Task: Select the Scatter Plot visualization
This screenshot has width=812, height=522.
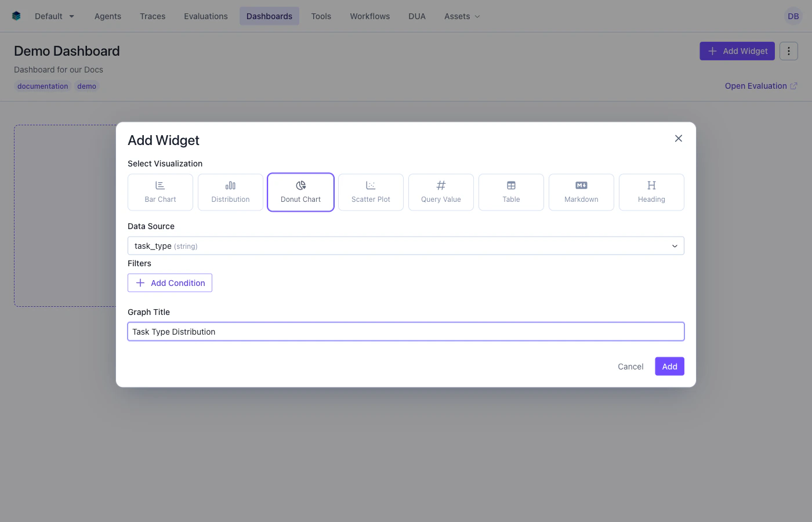Action: click(371, 192)
